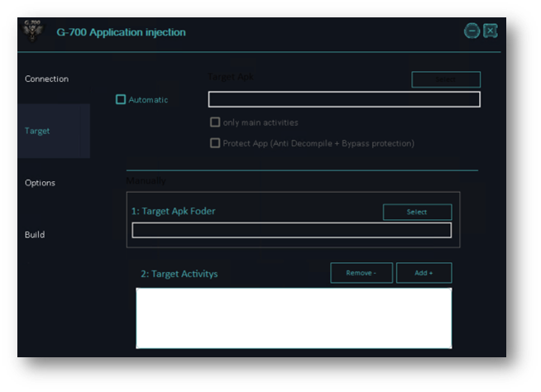Click the Add + button
The height and width of the screenshot is (392, 541).
point(424,273)
